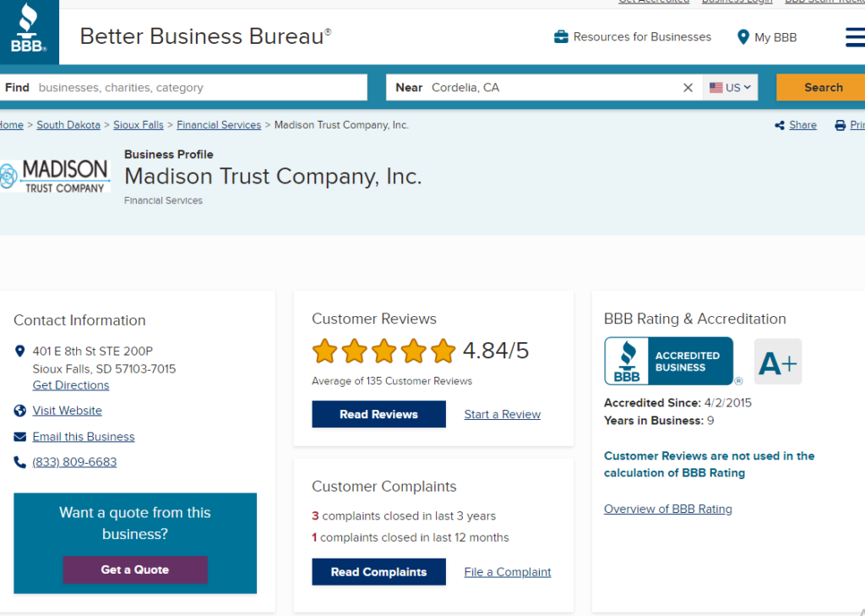Call the (833) 809-6683 number link
865x616 pixels.
(x=74, y=462)
